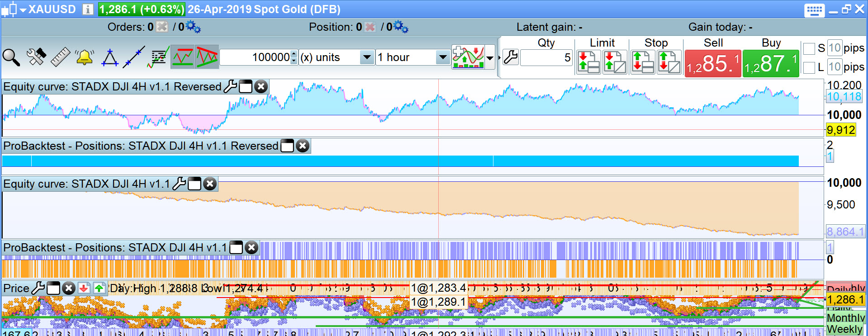Select the triangle drawing tool
Image resolution: width=868 pixels, height=336 pixels.
[x=109, y=57]
